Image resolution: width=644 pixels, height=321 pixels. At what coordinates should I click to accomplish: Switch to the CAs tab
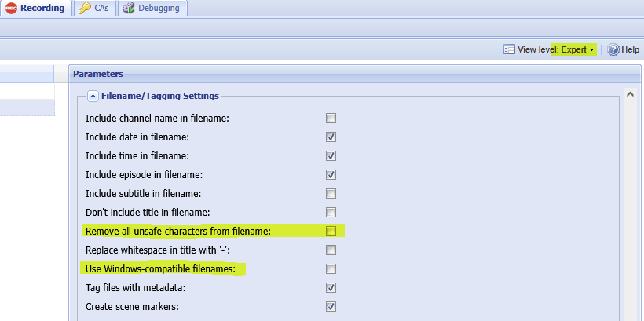tap(94, 8)
